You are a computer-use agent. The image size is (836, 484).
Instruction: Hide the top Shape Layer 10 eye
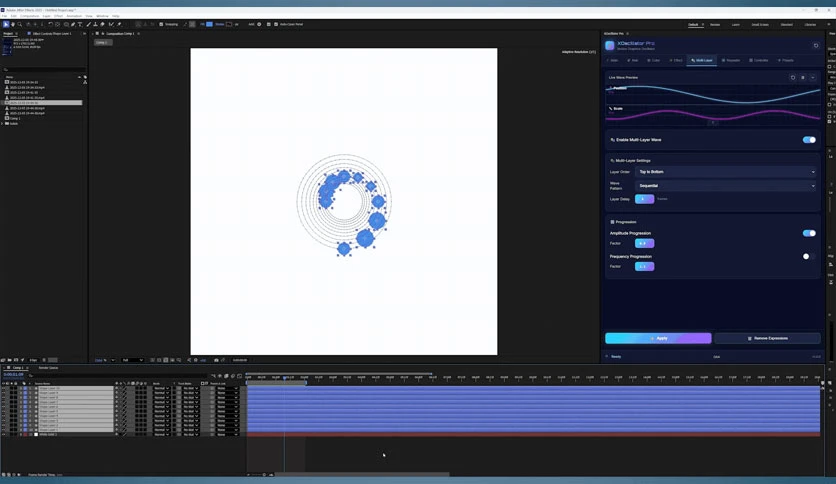4,389
